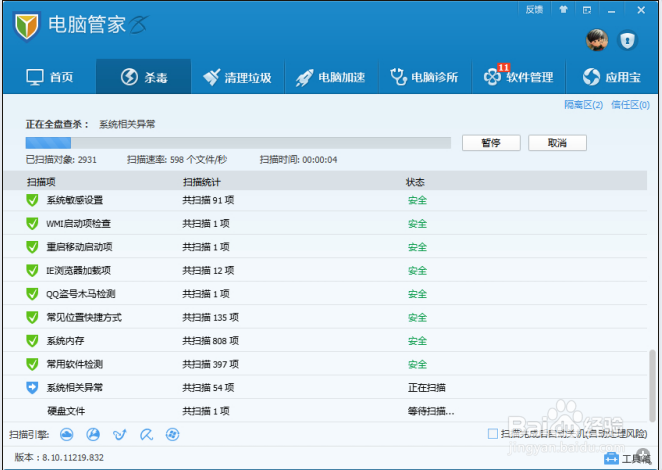Click the green shield of 常用软件检测
The width and height of the screenshot is (662, 470).
click(x=32, y=364)
